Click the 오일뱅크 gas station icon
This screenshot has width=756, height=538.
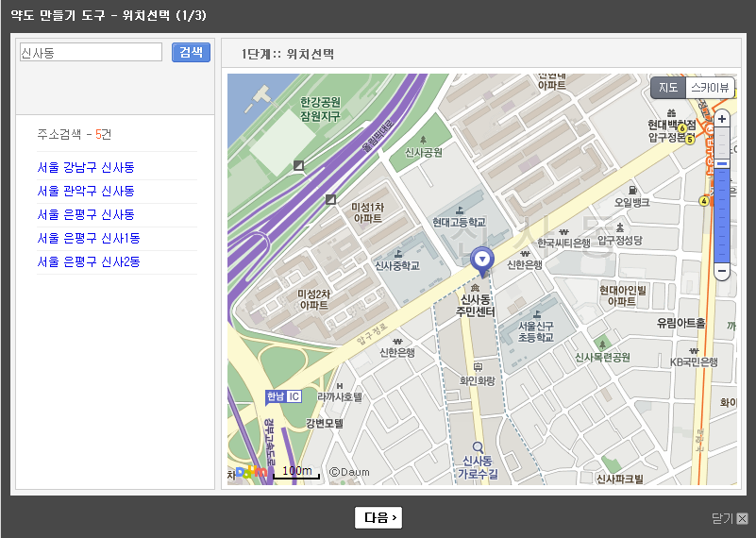[x=631, y=190]
